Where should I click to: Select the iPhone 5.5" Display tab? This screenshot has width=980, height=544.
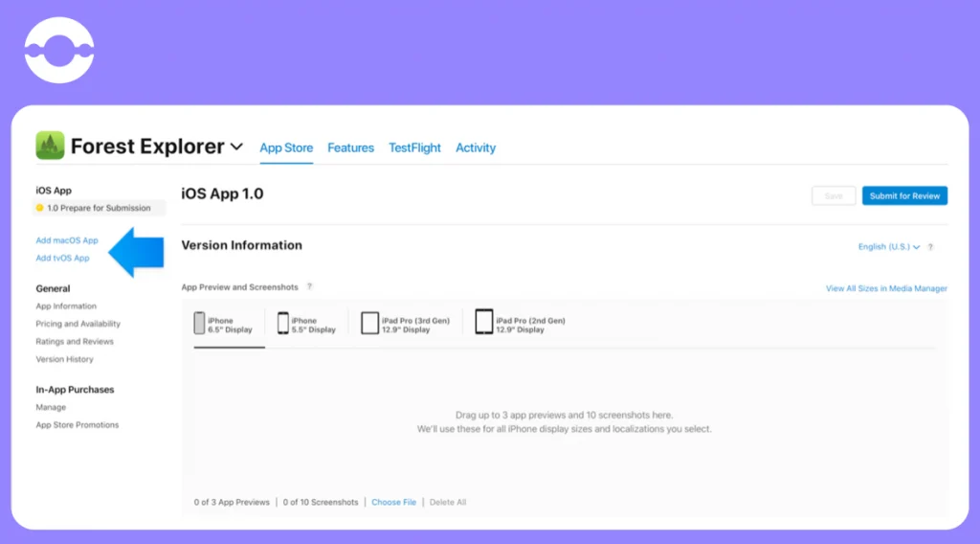point(307,325)
